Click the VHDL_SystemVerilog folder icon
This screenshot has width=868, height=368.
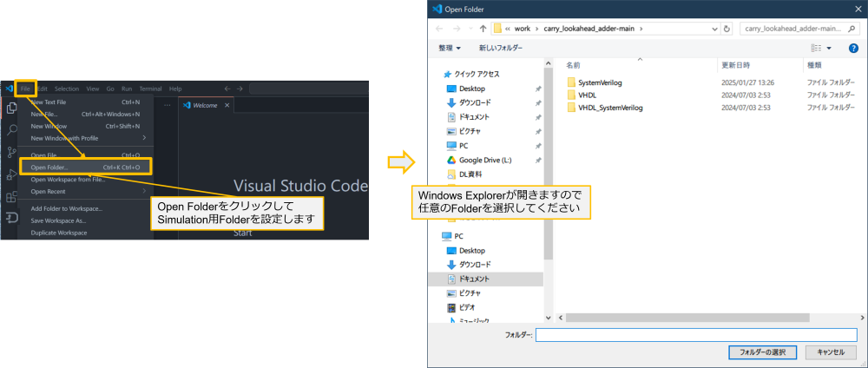coord(571,108)
